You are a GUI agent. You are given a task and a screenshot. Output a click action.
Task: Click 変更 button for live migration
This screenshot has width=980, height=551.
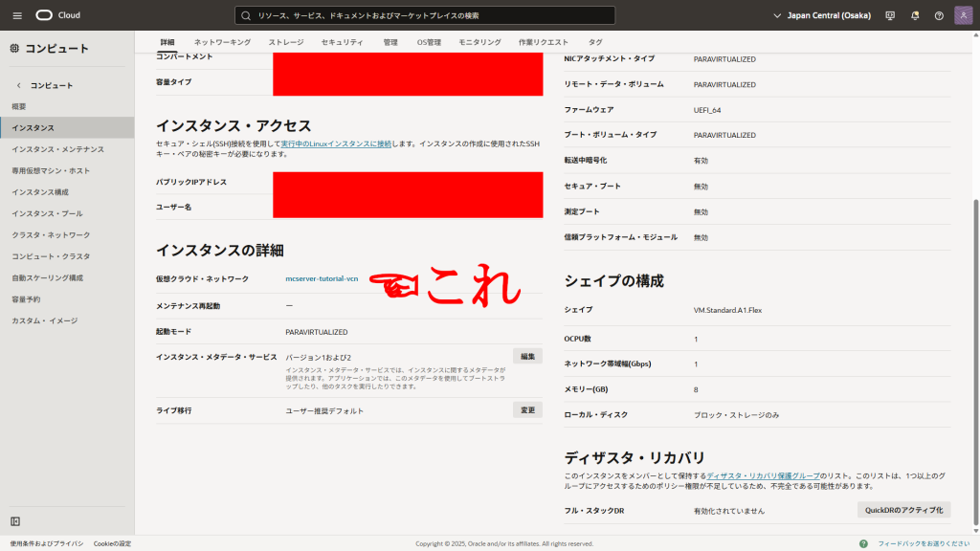pos(527,410)
